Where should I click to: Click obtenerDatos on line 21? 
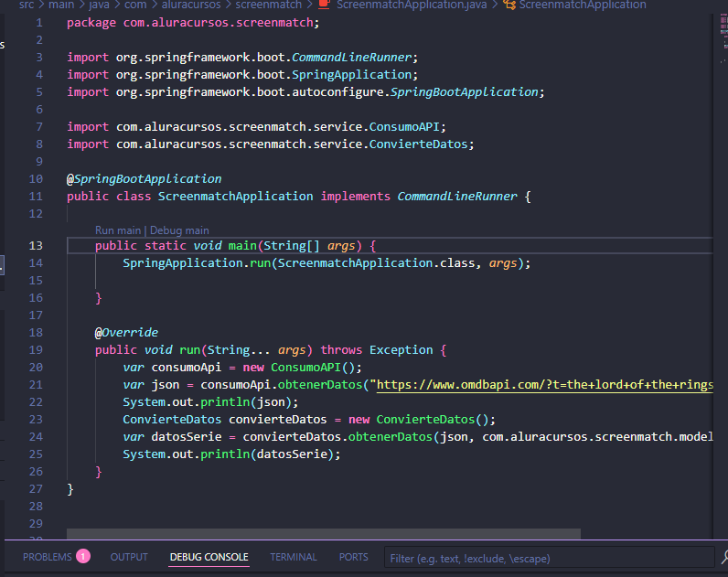coord(320,385)
